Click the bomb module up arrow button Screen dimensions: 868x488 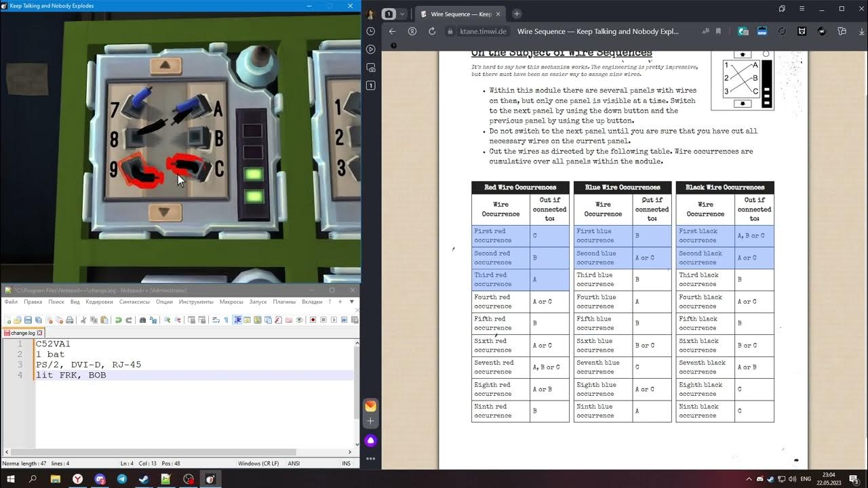point(165,66)
